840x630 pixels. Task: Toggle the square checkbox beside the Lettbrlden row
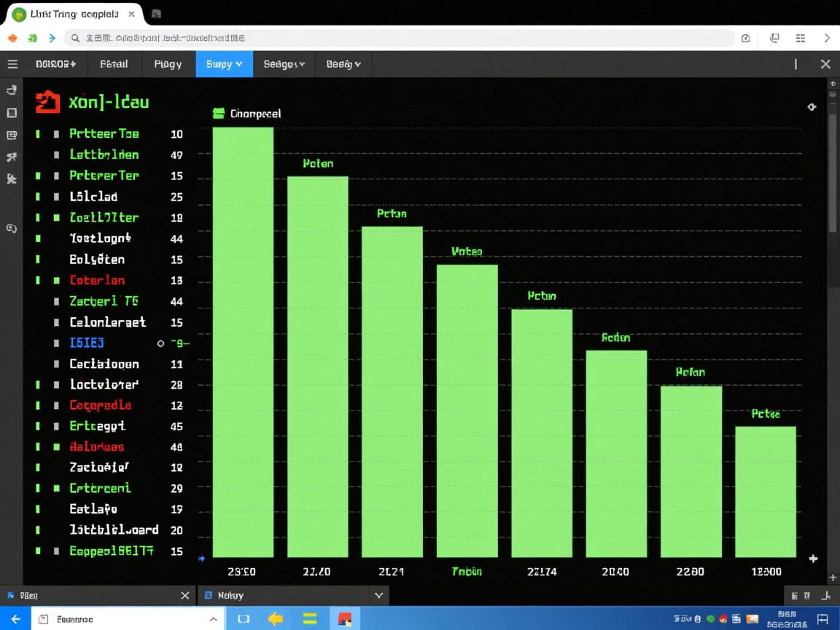tap(56, 155)
